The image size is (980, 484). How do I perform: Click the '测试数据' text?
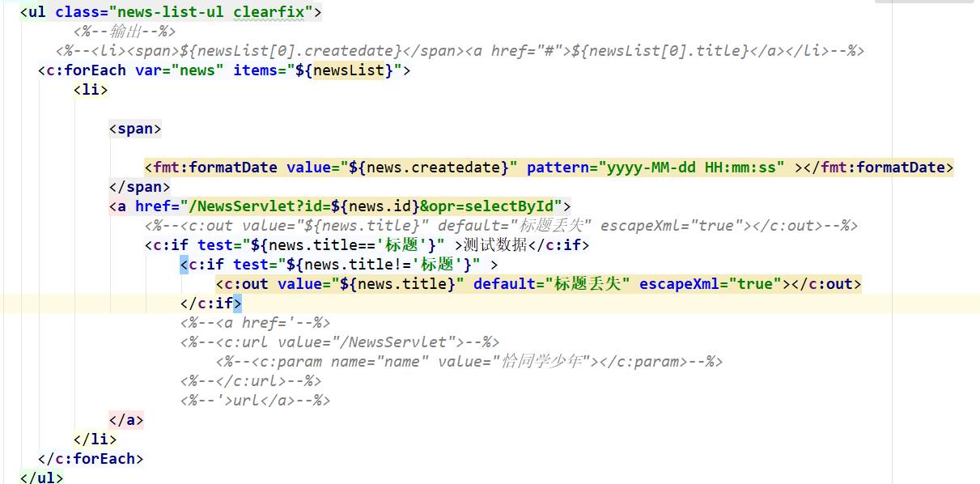tap(495, 245)
